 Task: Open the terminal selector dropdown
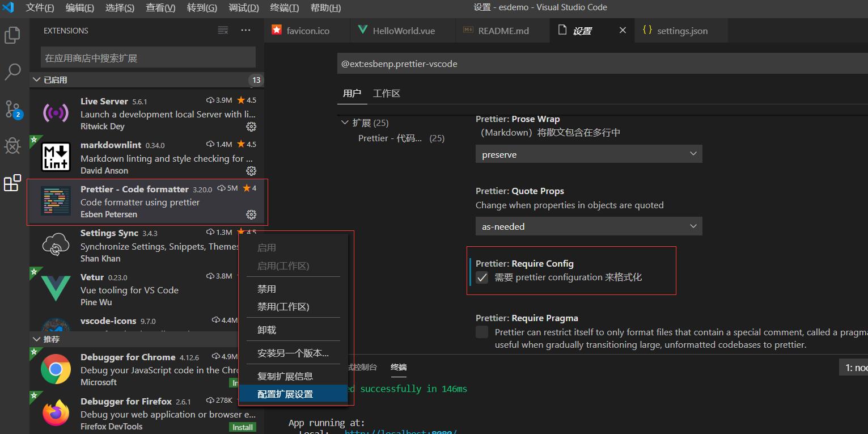(854, 368)
